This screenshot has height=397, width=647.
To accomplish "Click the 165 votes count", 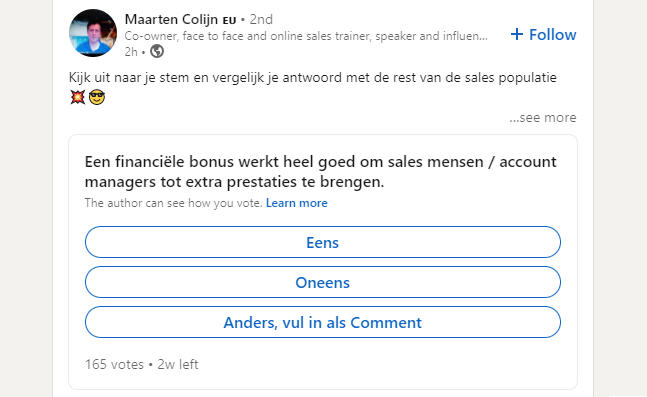I will click(114, 364).
